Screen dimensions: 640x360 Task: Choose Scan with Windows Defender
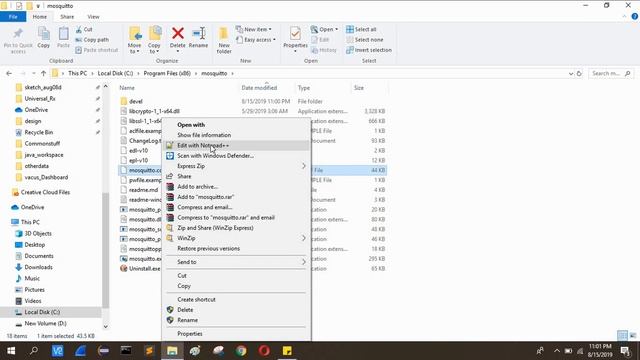click(236, 156)
